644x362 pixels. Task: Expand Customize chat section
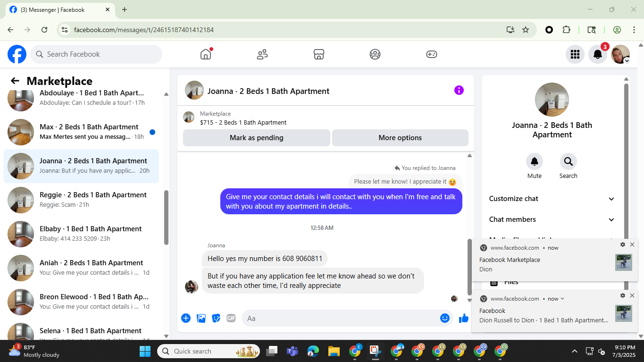552,199
